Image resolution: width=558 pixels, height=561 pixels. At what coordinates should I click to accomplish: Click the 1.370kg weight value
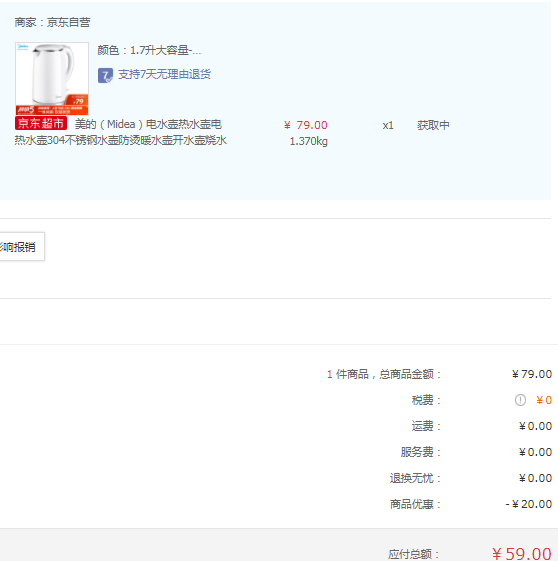[308, 141]
